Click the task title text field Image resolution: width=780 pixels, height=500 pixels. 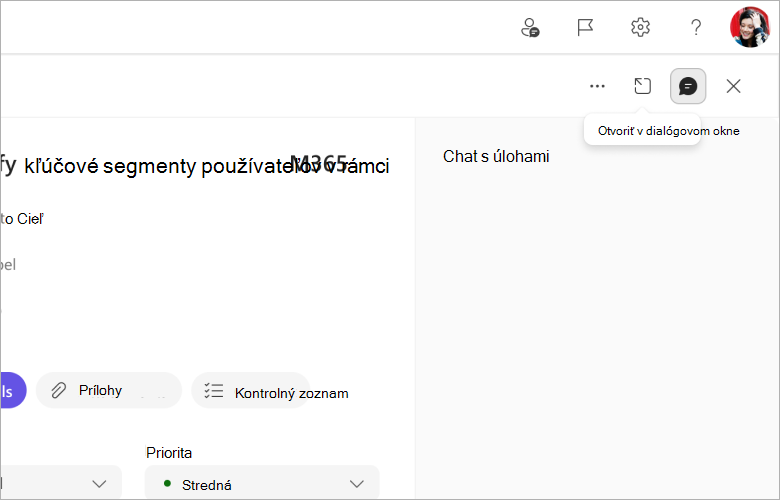tap(195, 166)
